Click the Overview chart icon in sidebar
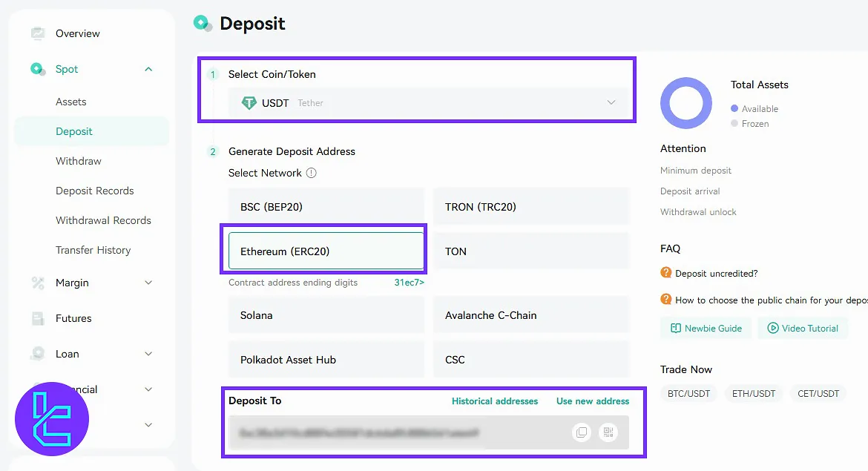The width and height of the screenshot is (868, 471). point(38,33)
